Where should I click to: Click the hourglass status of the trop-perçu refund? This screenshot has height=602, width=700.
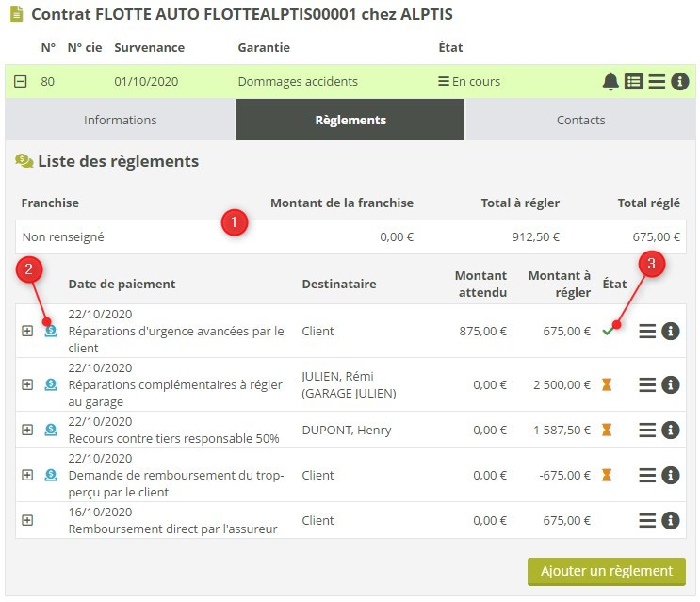608,475
